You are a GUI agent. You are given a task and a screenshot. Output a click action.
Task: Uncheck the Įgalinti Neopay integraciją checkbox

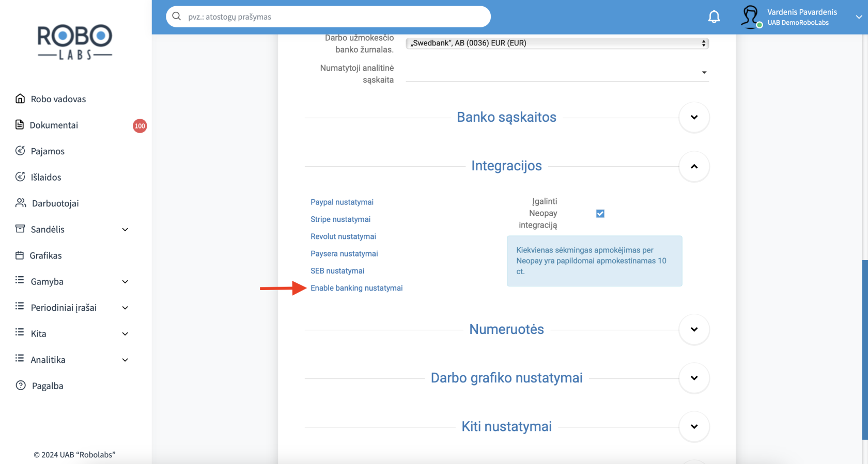[x=600, y=214]
